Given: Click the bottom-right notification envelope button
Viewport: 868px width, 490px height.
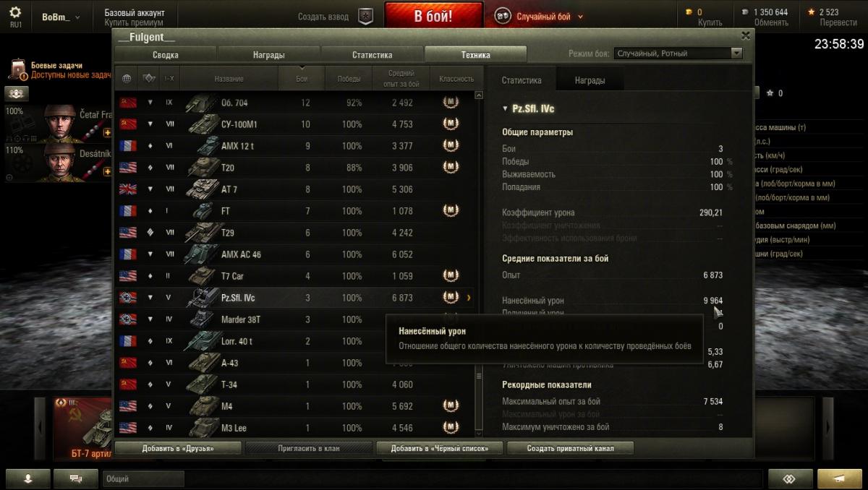Looking at the screenshot, I should [x=839, y=478].
